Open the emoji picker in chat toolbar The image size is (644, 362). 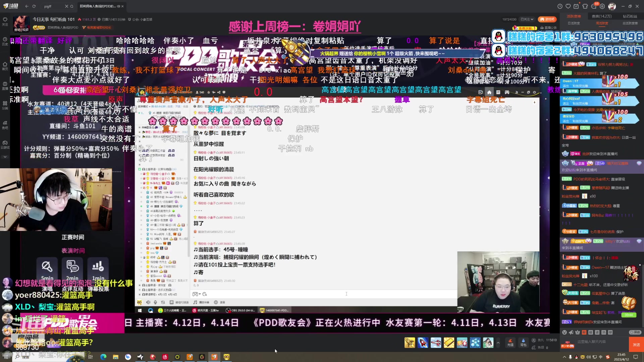coord(565,332)
